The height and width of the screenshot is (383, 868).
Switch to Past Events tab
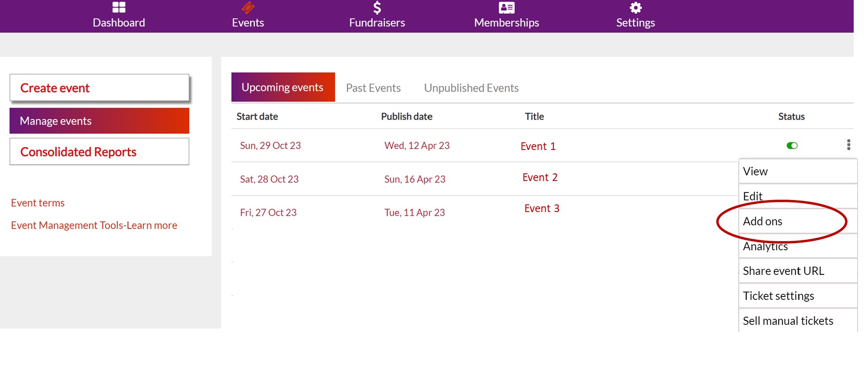click(x=373, y=88)
